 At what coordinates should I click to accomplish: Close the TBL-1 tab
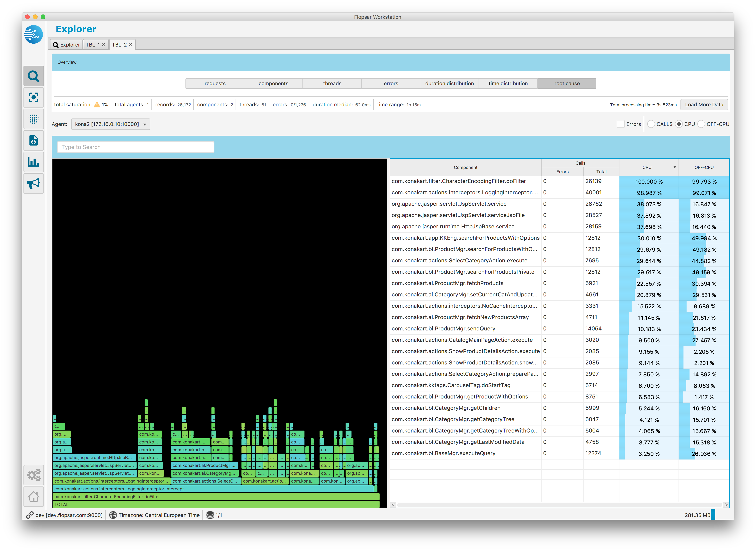pyautogui.click(x=103, y=45)
